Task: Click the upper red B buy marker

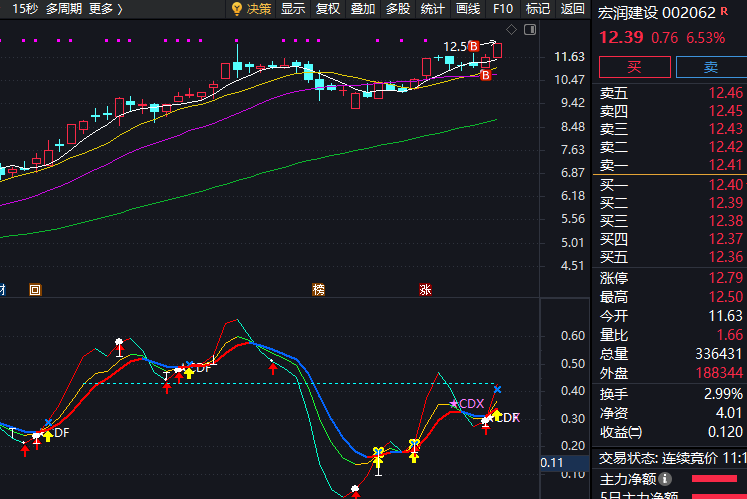Action: tap(474, 46)
